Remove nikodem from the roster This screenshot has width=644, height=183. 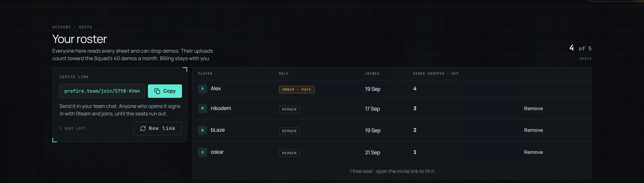[533, 109]
